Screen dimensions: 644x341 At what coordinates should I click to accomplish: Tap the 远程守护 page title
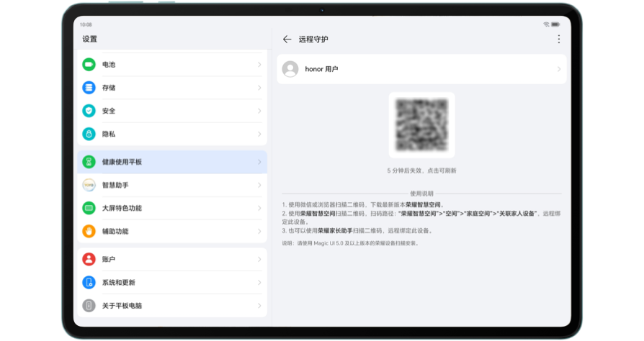pos(313,39)
